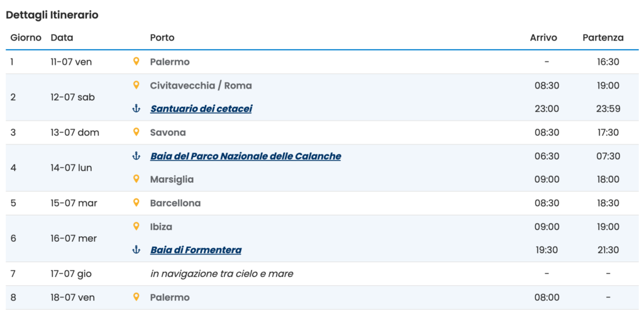Click the location pin next to Savona
Image resolution: width=644 pixels, height=316 pixels.
pos(136,132)
